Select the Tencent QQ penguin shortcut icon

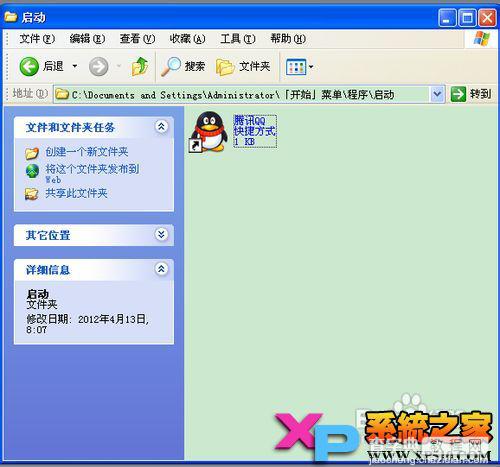tap(208, 132)
